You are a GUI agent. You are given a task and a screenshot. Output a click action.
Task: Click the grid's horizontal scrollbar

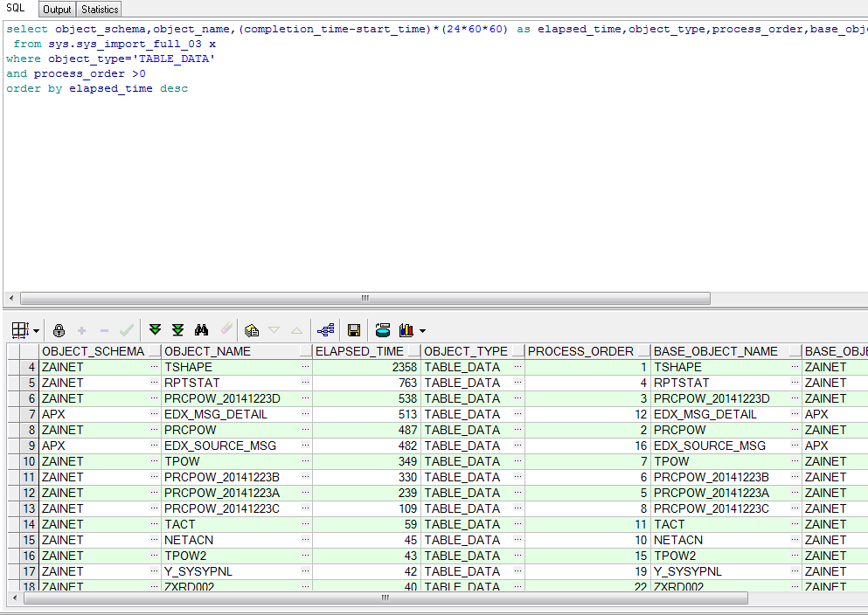[x=385, y=598]
